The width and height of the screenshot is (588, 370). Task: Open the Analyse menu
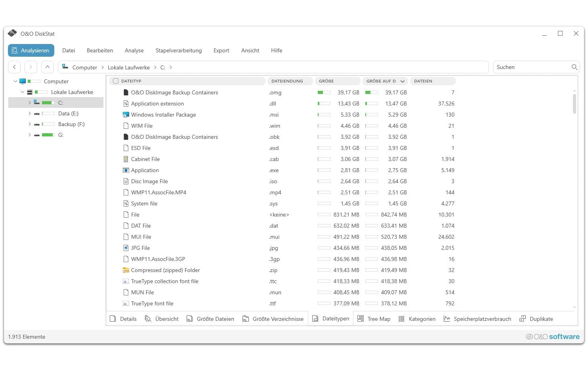pos(134,50)
